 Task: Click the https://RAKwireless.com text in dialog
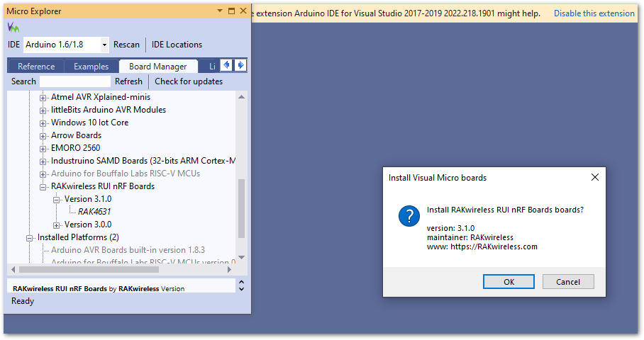click(x=494, y=246)
